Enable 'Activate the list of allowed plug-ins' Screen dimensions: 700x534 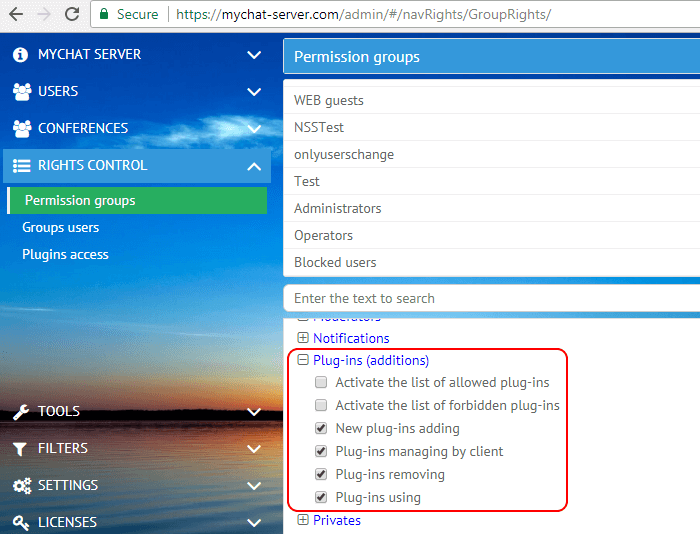(x=321, y=383)
